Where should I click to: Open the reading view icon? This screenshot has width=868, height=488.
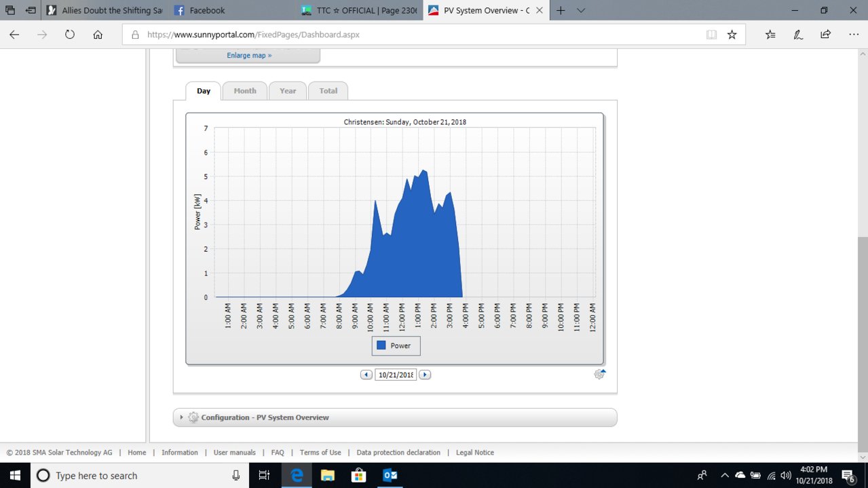[x=711, y=35]
